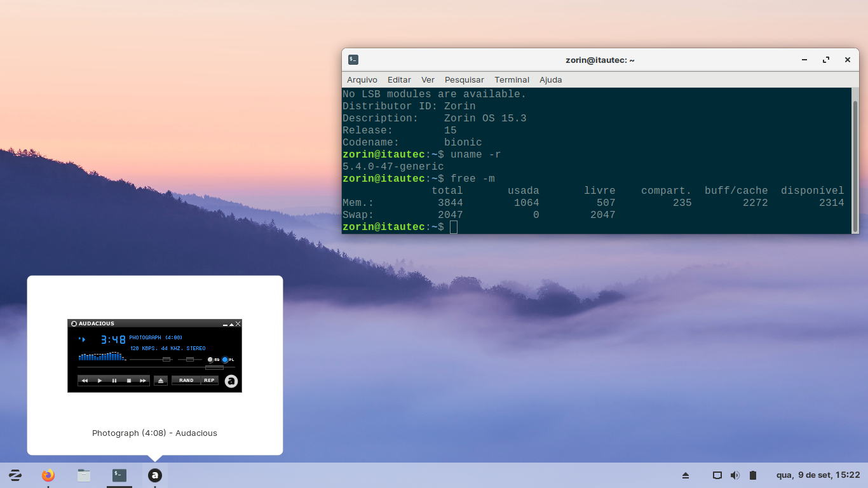Open the volume speaker tray icon
The height and width of the screenshot is (488, 868).
click(x=735, y=475)
